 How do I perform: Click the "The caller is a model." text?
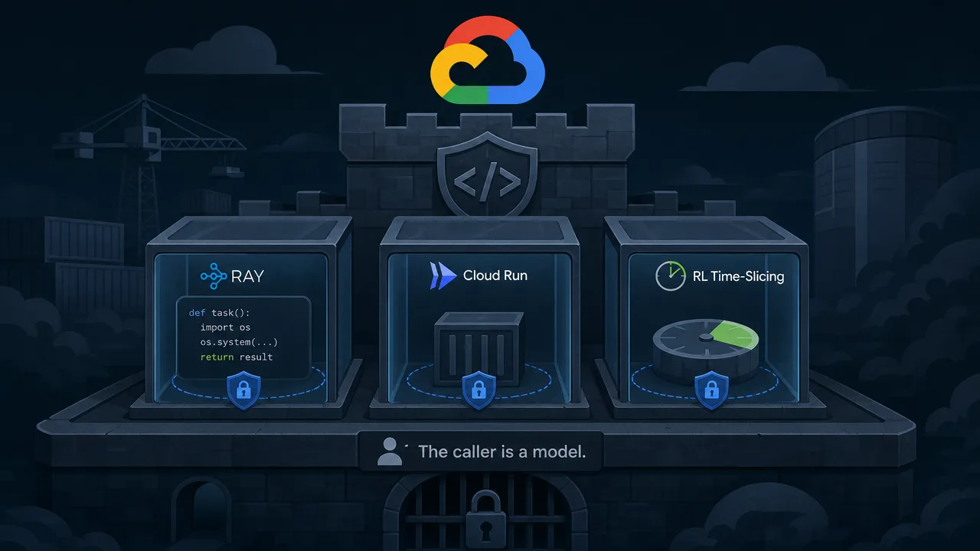point(502,452)
